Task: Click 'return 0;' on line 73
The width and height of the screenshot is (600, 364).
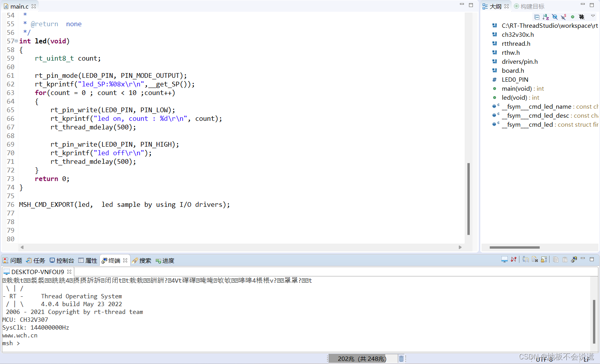Action: 52,179
